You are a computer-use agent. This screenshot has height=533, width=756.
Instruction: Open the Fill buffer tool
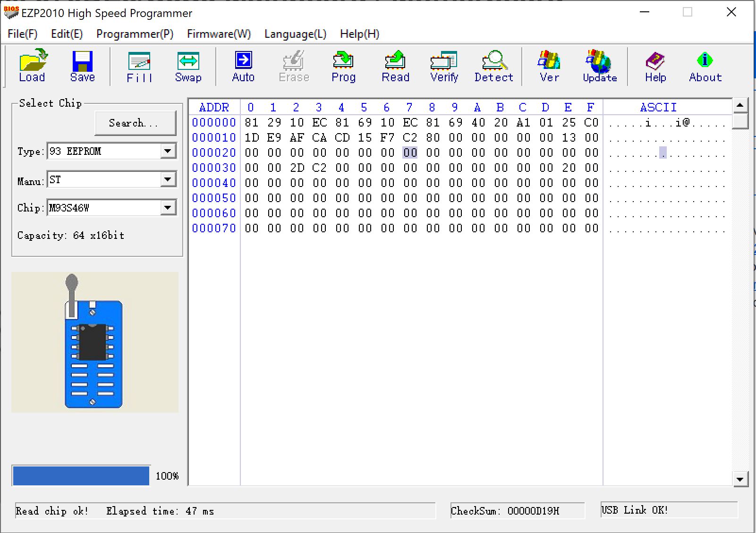139,66
